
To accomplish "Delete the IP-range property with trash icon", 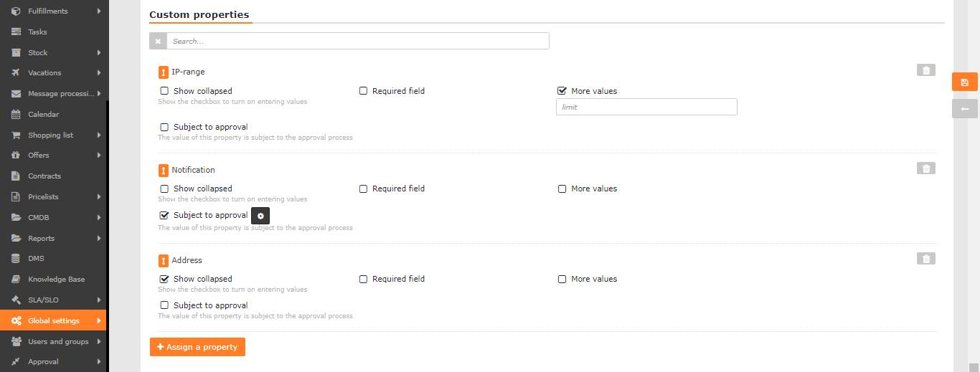I will click(926, 70).
